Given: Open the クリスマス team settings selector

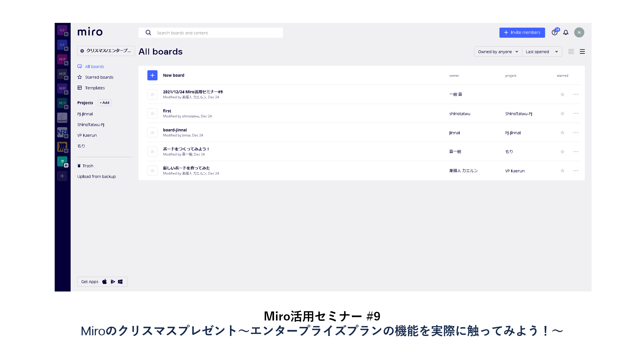Looking at the screenshot, I should (x=106, y=51).
